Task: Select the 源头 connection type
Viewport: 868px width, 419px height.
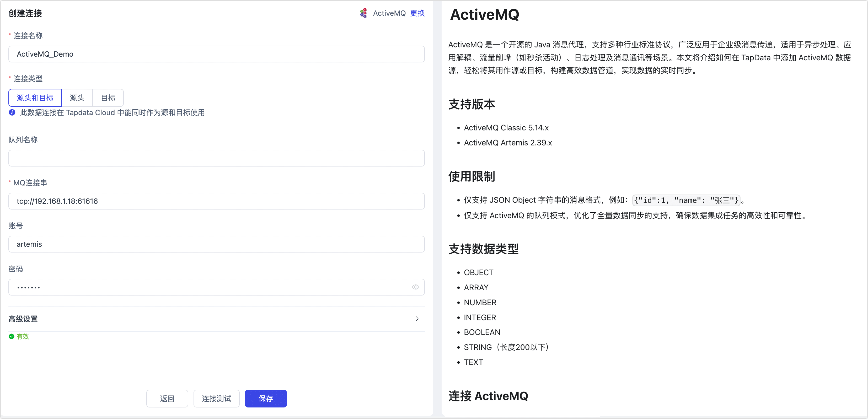Action: point(77,98)
